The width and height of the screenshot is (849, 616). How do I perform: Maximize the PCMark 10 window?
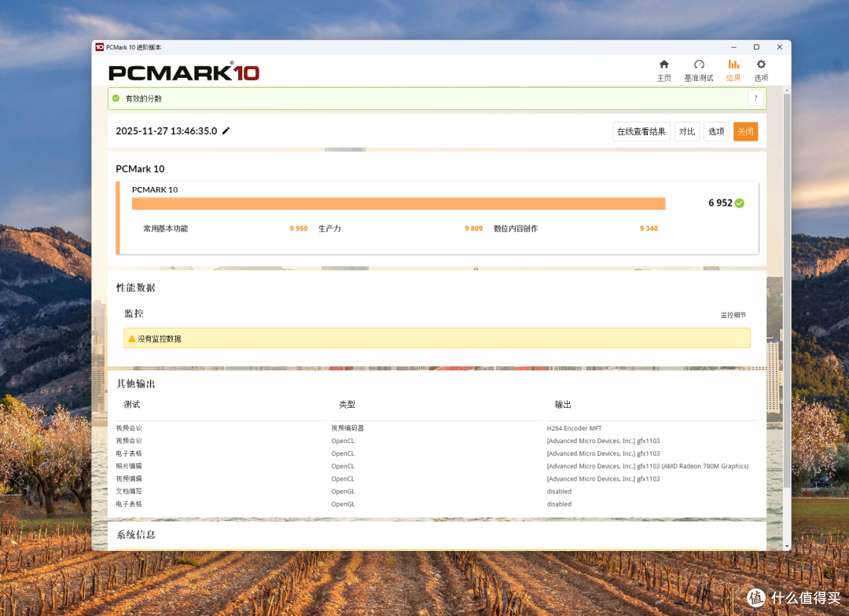(x=756, y=47)
